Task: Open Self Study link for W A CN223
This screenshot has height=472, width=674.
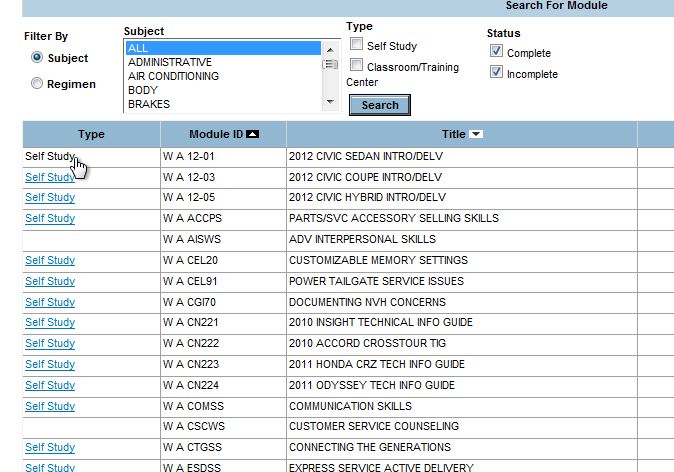Action: click(50, 365)
